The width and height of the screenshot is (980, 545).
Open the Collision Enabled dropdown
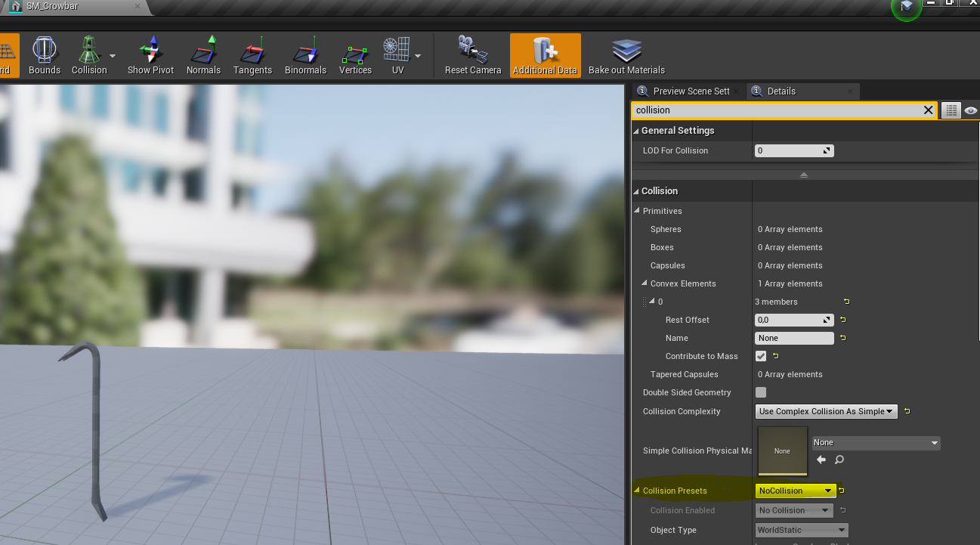pyautogui.click(x=793, y=510)
